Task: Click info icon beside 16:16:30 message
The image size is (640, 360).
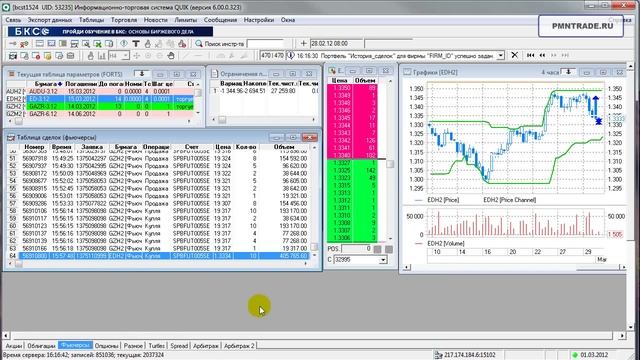Action: click(290, 55)
